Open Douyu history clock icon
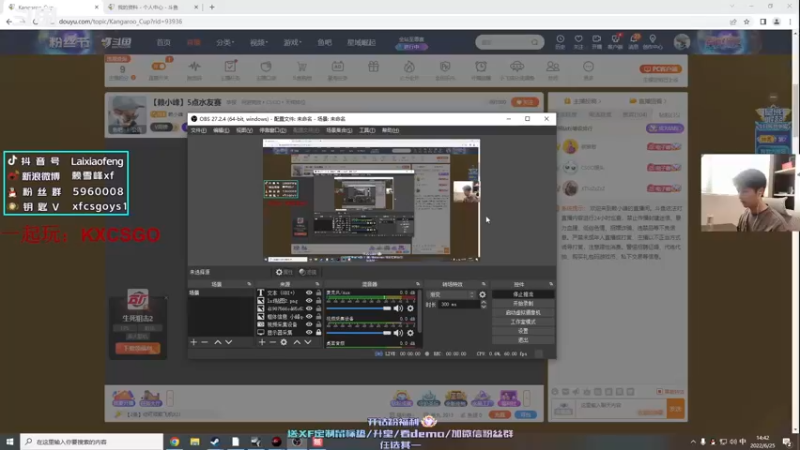Image resolution: width=800 pixels, height=450 pixels. point(560,41)
